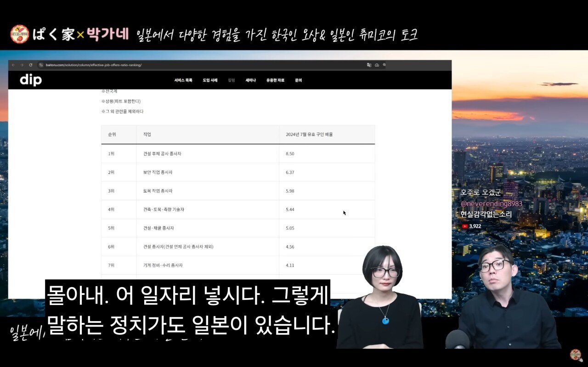Click the translate page icon

click(x=369, y=65)
